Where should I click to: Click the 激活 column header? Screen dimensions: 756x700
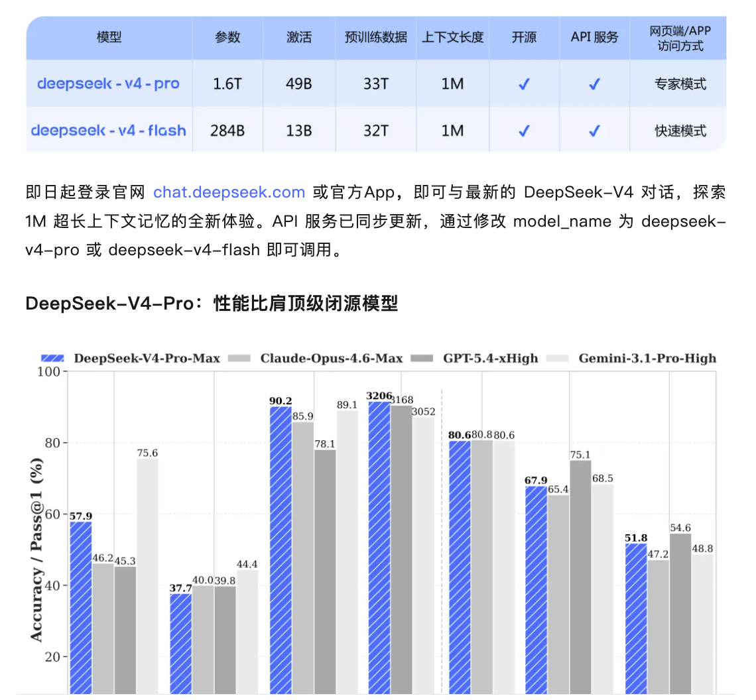pyautogui.click(x=299, y=37)
